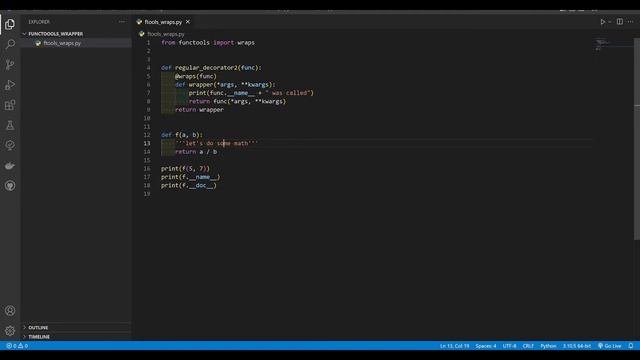Viewport: 640px width, 360px height.
Task: Click 'return wrapper' on line 9
Action: [x=199, y=110]
